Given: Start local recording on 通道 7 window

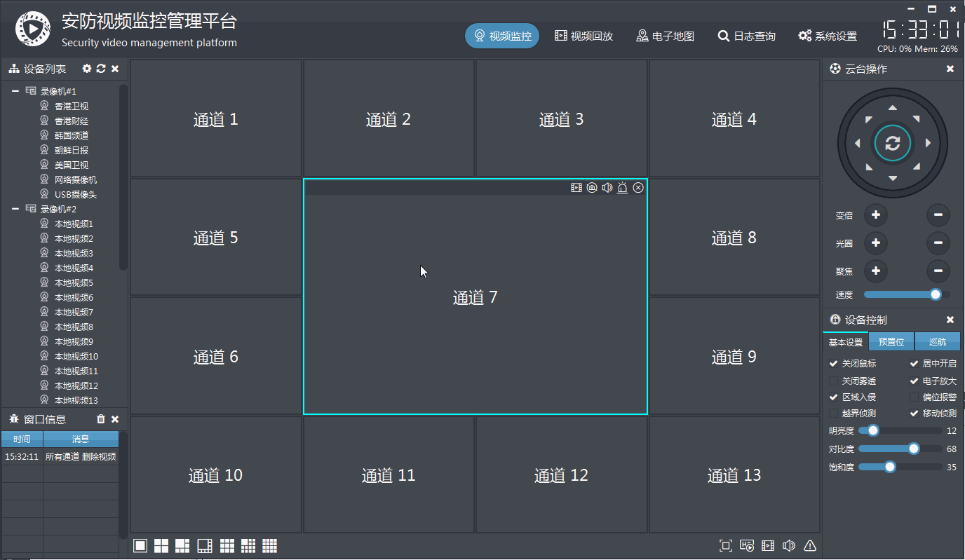Looking at the screenshot, I should tap(576, 188).
